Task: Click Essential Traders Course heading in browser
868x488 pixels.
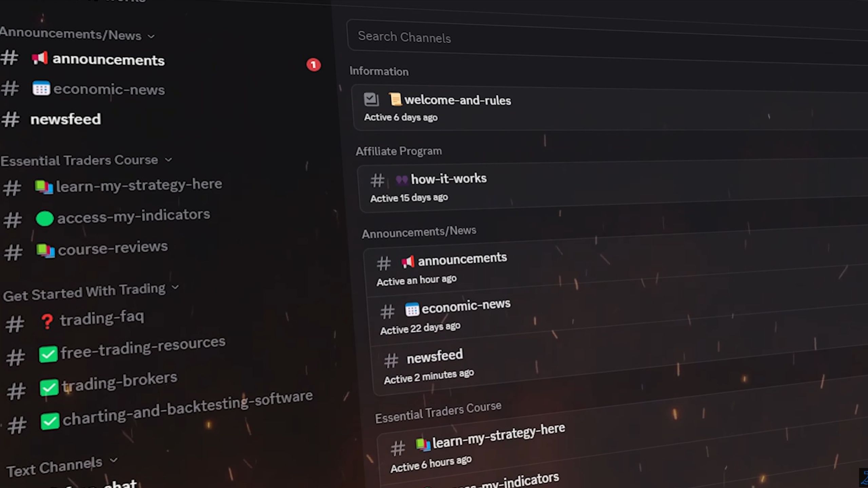Action: pos(438,412)
